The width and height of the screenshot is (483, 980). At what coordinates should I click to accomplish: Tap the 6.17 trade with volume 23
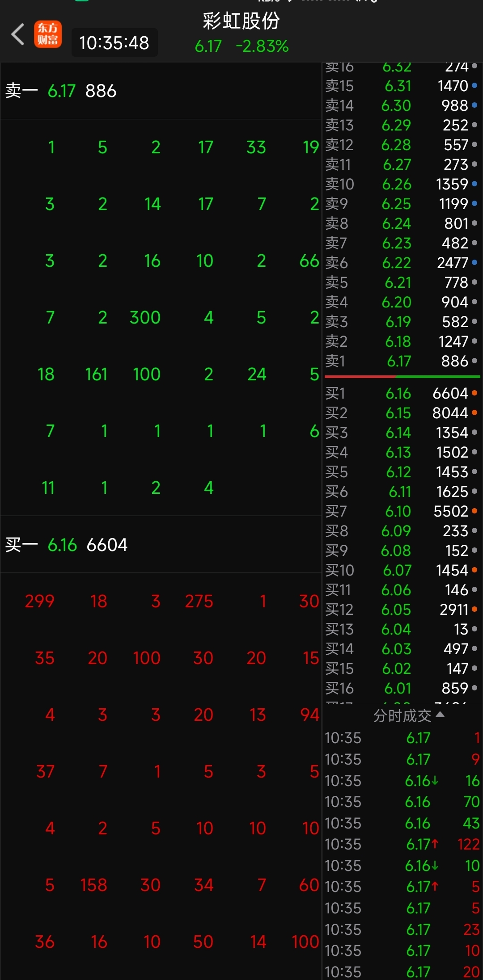[402, 930]
